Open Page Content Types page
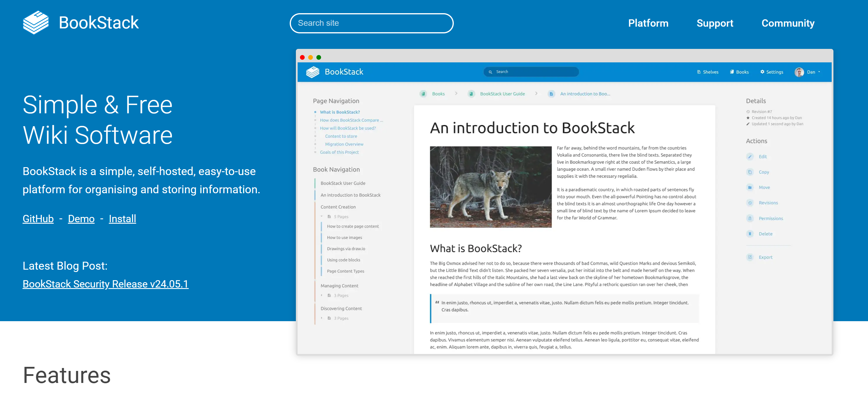This screenshot has height=409, width=868. point(345,271)
